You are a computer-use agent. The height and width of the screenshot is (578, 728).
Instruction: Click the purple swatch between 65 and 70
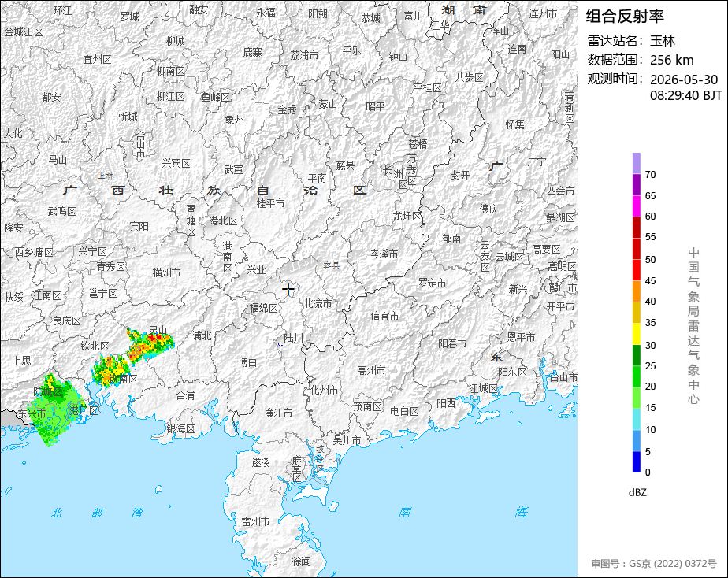pos(636,184)
